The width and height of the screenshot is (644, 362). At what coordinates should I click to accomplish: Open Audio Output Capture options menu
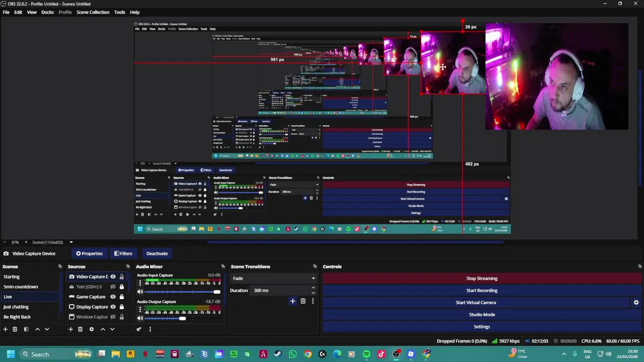click(140, 309)
